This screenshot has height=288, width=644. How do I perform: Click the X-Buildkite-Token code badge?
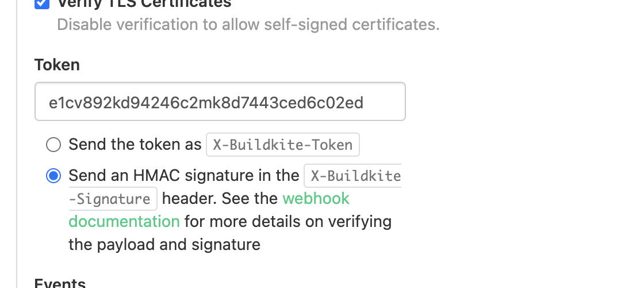pos(283,145)
